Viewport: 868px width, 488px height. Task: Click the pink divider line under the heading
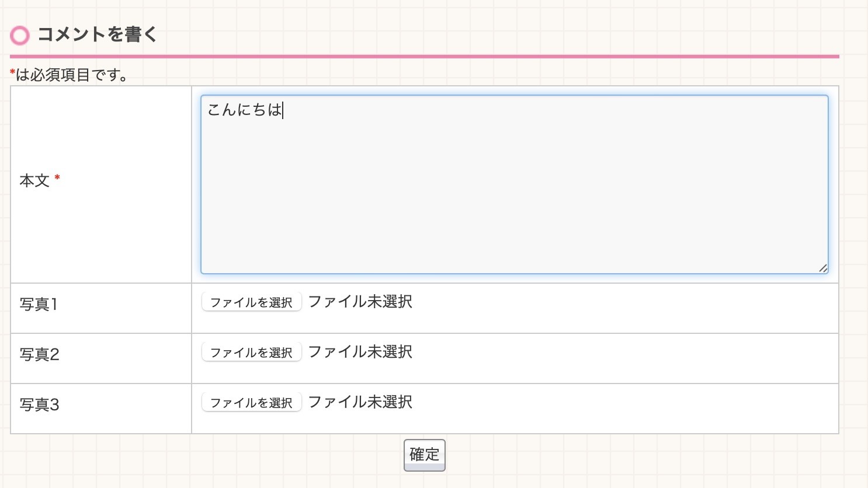(x=424, y=57)
